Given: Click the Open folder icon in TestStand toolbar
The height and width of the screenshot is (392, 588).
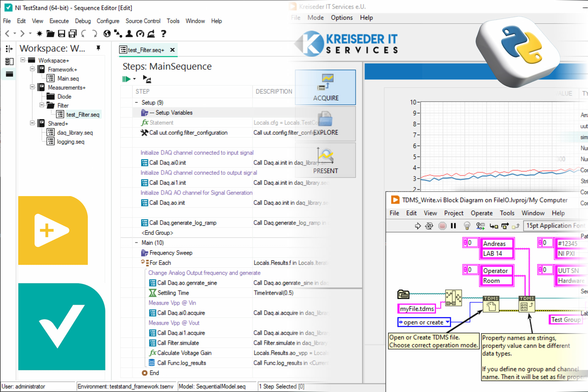Looking at the screenshot, I should click(50, 33).
